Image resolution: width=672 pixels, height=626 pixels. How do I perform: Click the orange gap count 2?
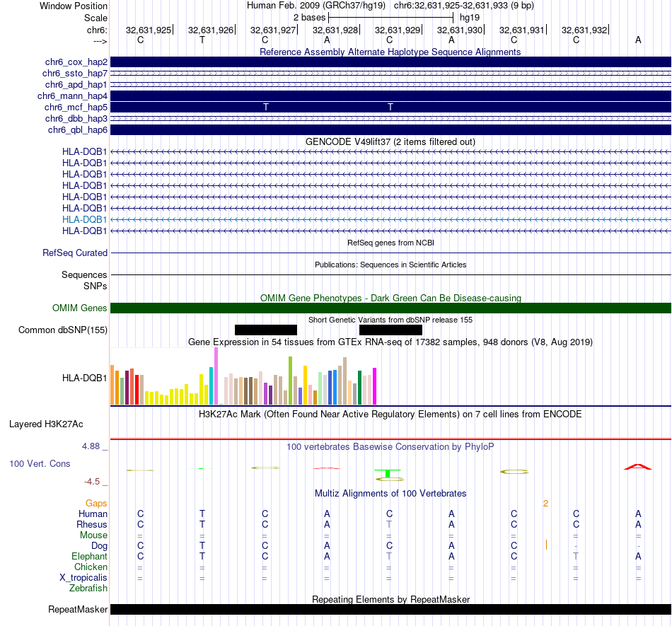tap(545, 504)
